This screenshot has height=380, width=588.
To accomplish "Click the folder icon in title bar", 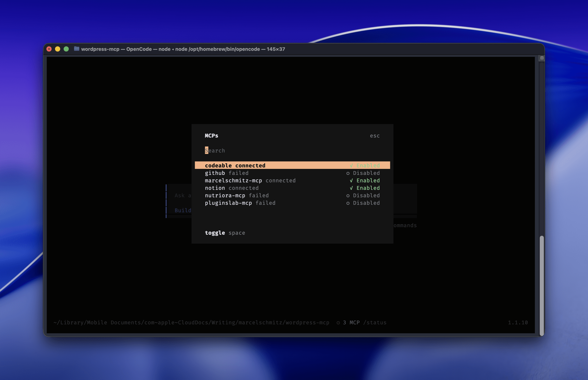I will 76,49.
